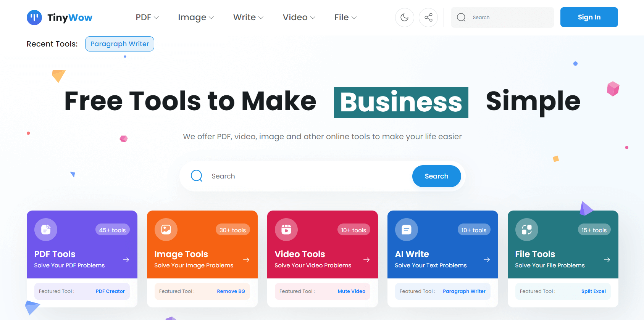644x320 pixels.
Task: Click the Video Tools film icon
Action: click(286, 230)
